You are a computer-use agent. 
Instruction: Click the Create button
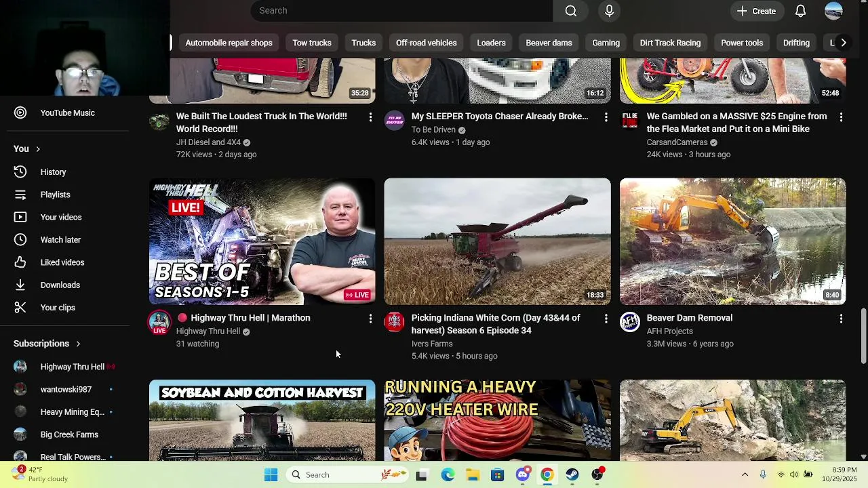coord(756,11)
